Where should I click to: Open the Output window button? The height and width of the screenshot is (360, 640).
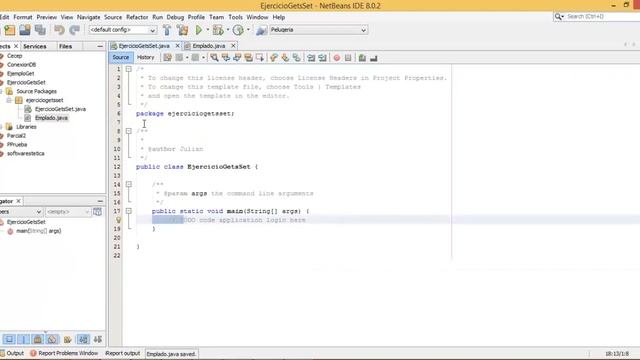(12, 353)
